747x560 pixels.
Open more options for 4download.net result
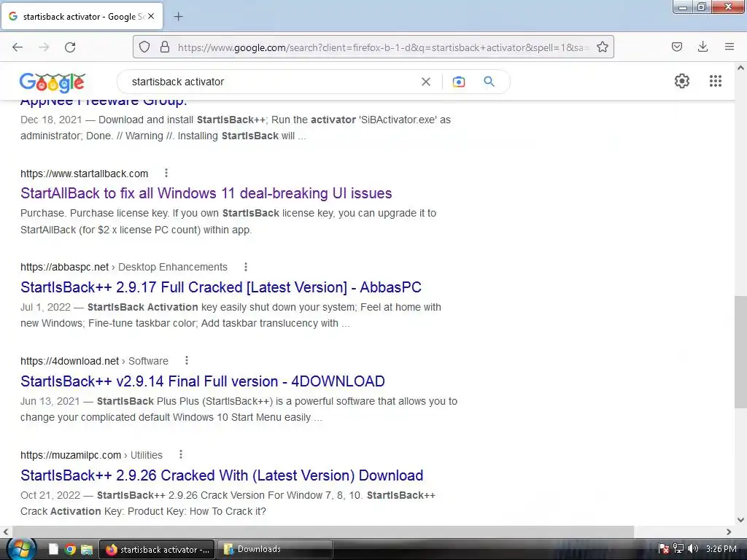[186, 360]
